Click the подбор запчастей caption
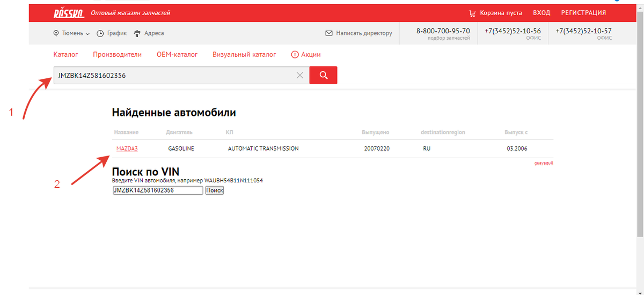 449,39
